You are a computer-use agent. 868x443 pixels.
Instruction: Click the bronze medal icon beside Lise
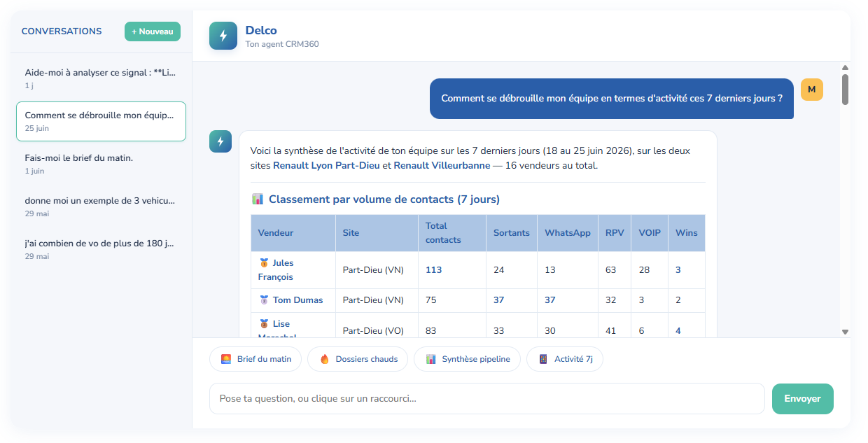[264, 324]
